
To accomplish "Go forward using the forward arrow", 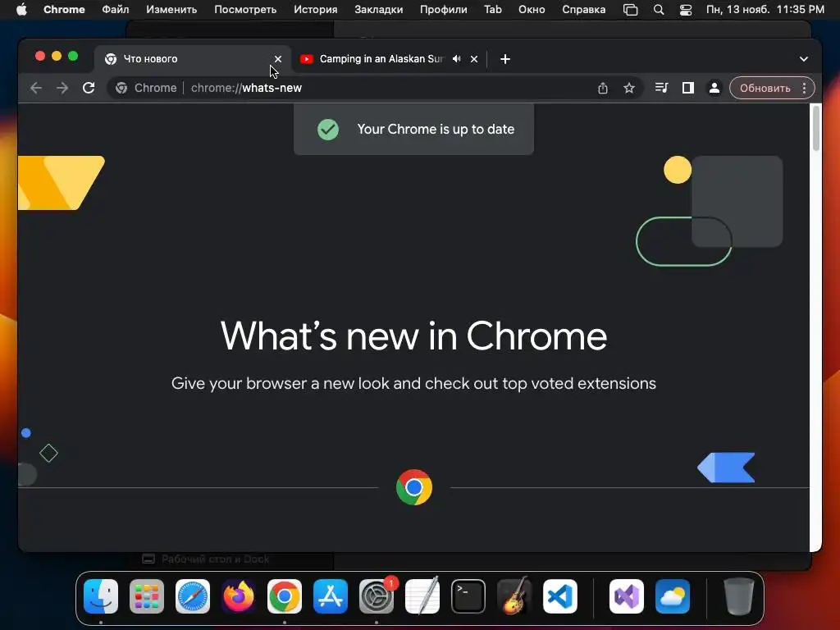I will tap(62, 88).
